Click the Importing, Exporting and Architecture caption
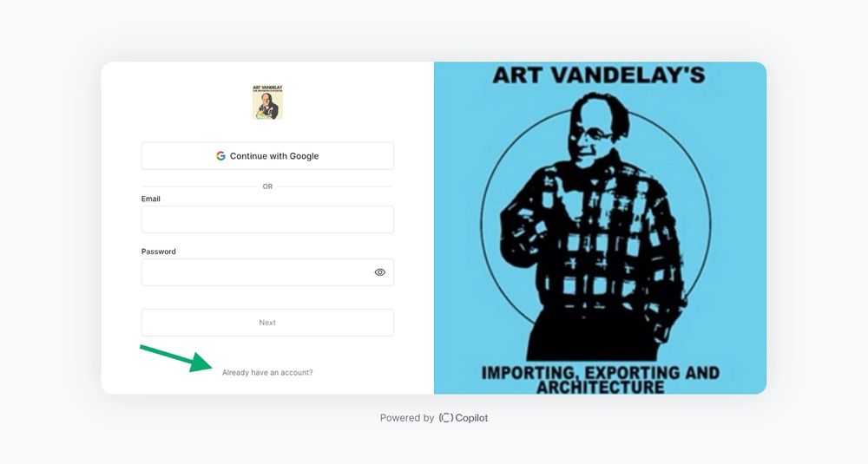This screenshot has width=868, height=464. [600, 379]
